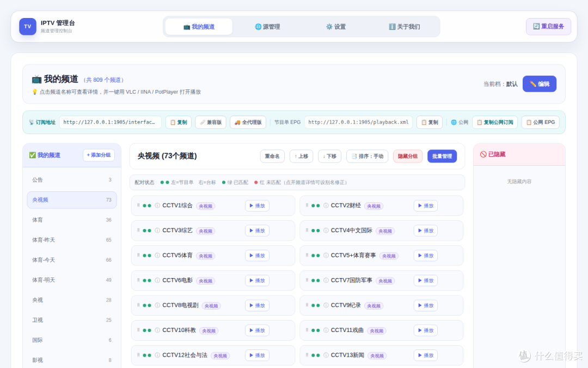
Task: Grab the drag handle of CCTV9纪录
Action: point(307,305)
